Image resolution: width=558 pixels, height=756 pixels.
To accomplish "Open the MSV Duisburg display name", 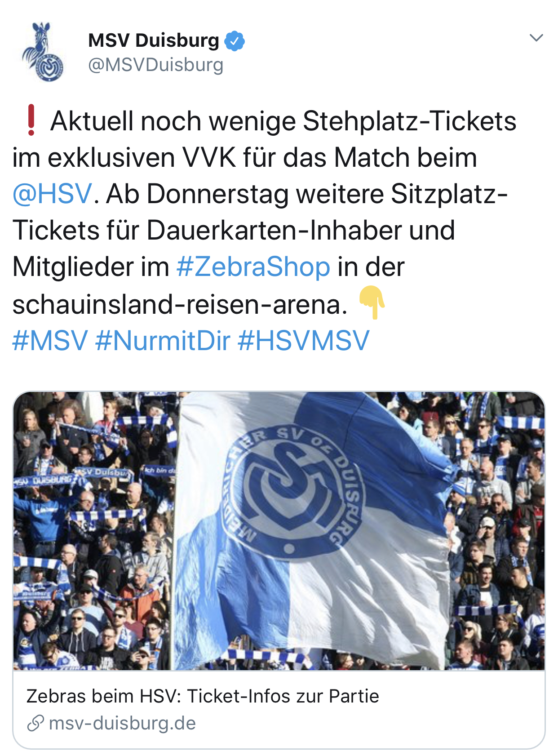I will click(x=154, y=40).
